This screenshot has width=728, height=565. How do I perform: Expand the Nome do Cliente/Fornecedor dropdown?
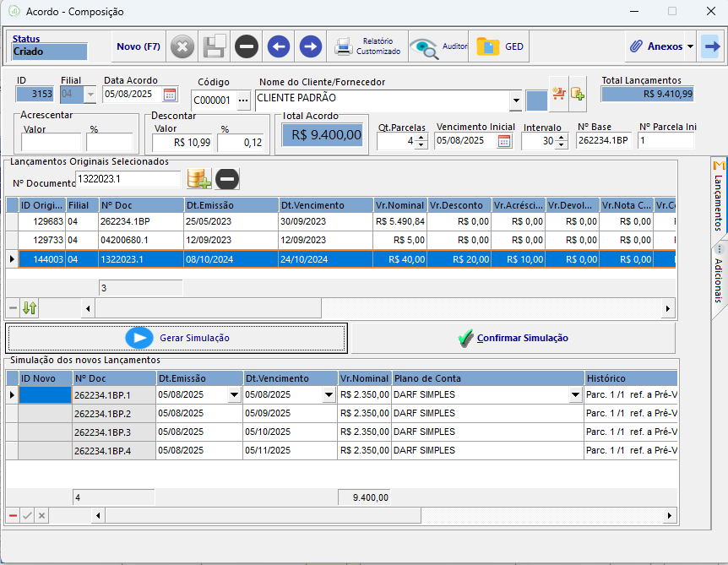[516, 101]
